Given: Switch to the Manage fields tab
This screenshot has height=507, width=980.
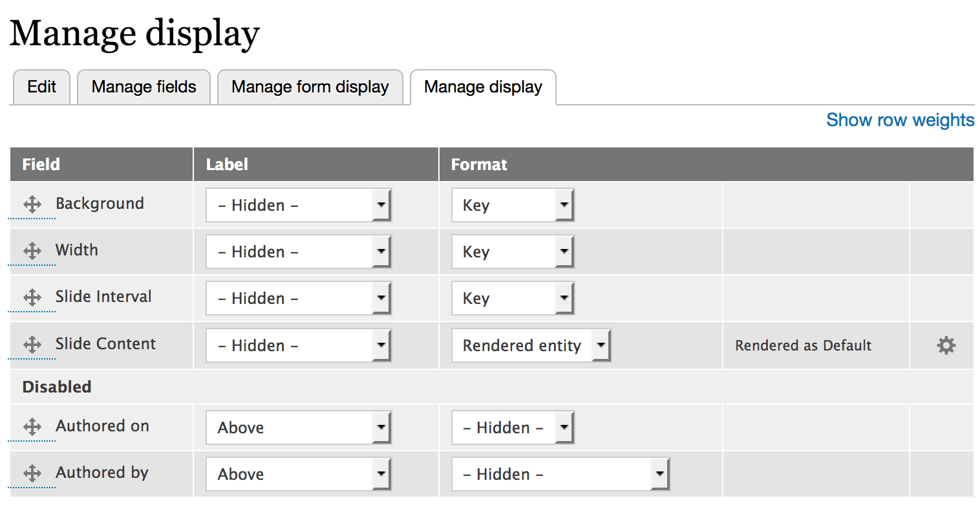Looking at the screenshot, I should (x=144, y=87).
